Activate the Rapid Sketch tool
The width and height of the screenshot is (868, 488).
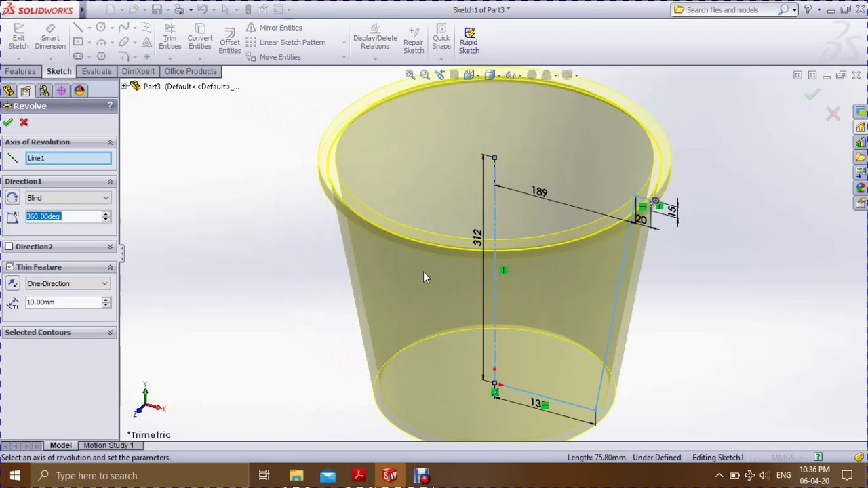click(x=469, y=39)
